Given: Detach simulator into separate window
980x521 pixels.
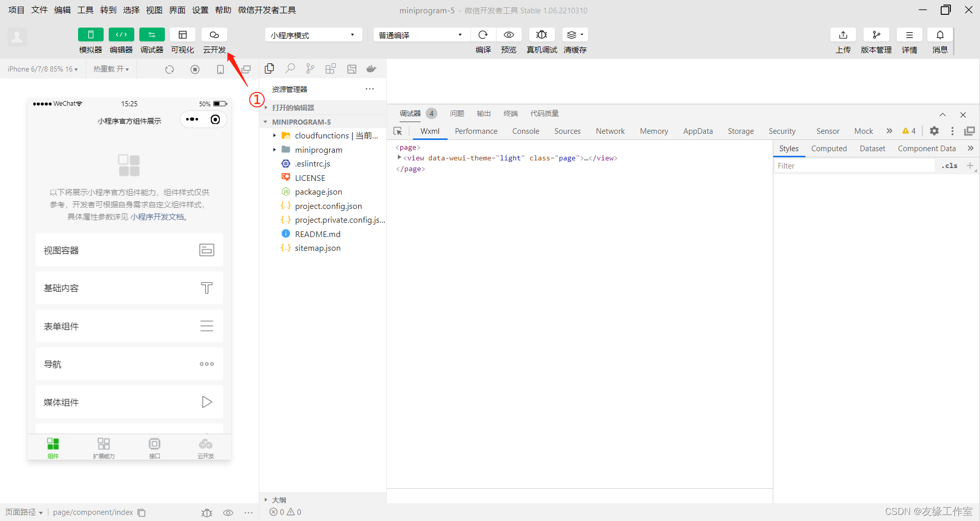Looking at the screenshot, I should coord(246,69).
